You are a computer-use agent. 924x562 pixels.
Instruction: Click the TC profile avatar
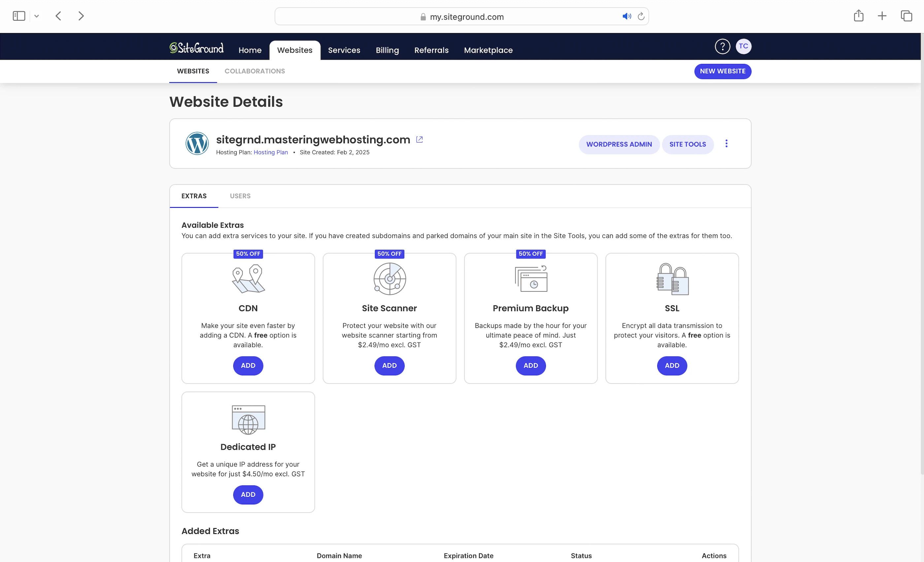743,47
